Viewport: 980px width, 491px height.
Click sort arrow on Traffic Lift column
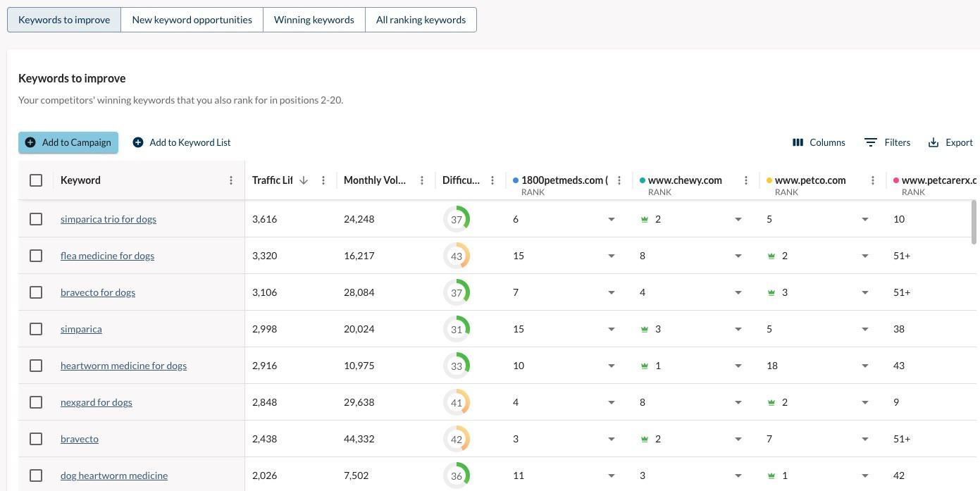point(304,180)
